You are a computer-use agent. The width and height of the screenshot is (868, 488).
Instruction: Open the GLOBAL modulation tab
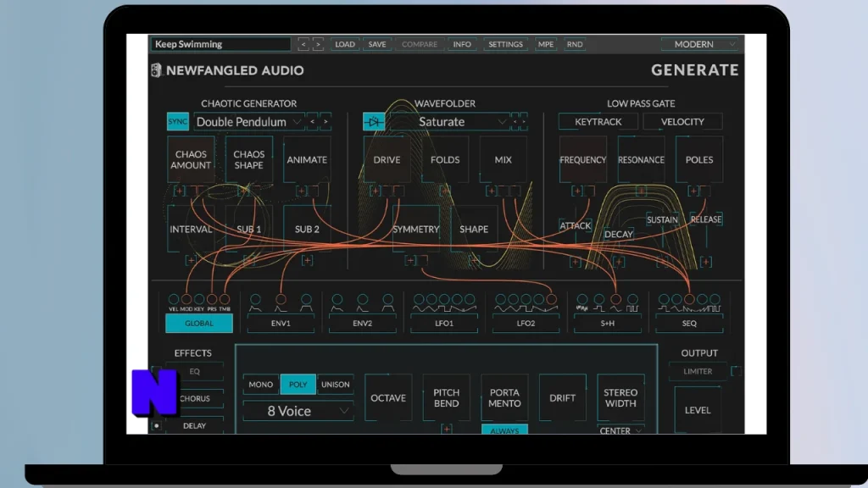point(199,323)
